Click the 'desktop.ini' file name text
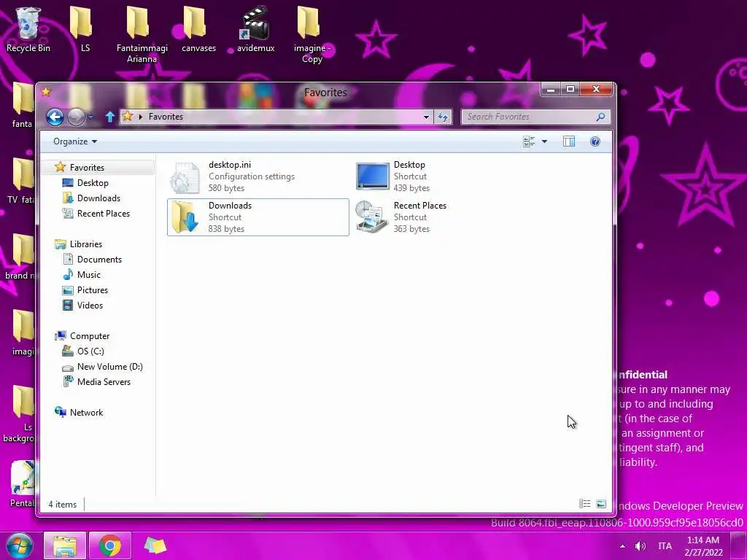This screenshot has height=560, width=747. point(230,165)
